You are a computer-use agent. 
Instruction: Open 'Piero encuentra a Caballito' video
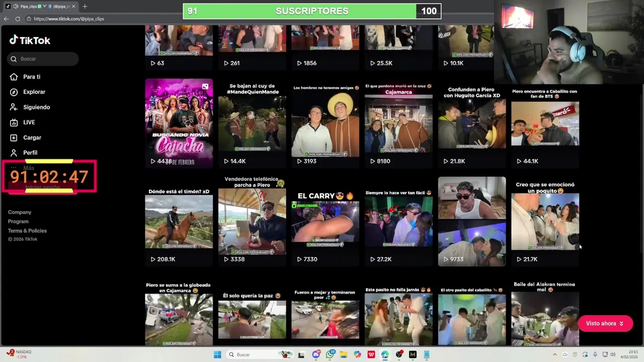(545, 123)
